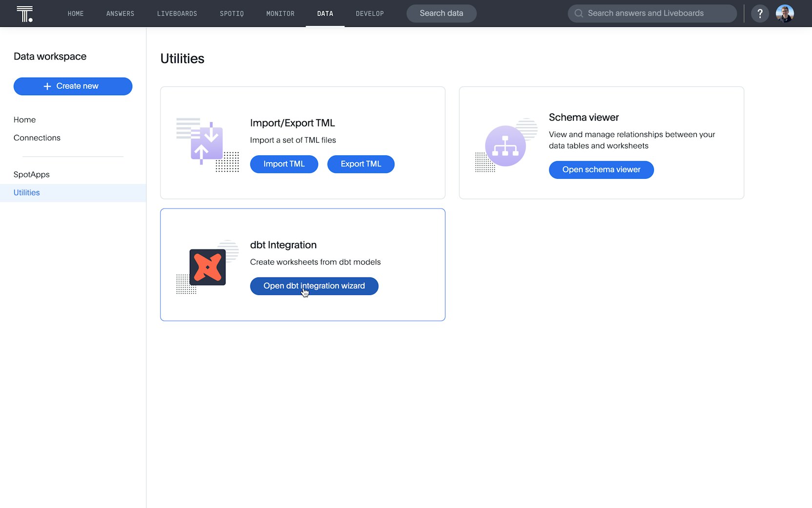
Task: Click the Search data button
Action: click(441, 13)
